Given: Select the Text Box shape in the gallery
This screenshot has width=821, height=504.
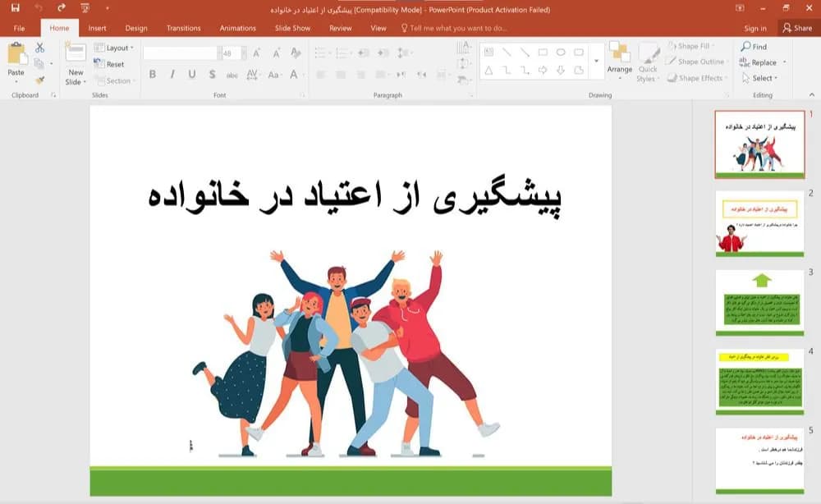Looking at the screenshot, I should pos(488,53).
